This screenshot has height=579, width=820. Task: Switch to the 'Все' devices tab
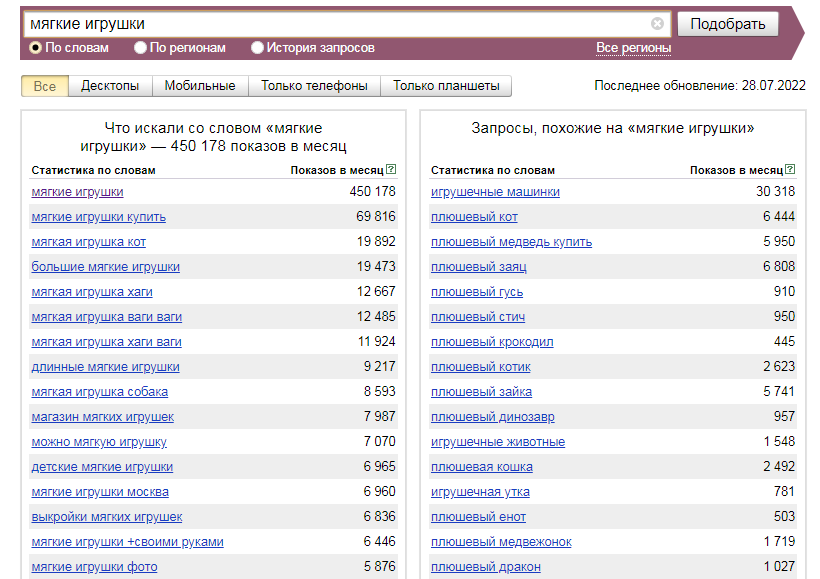click(x=44, y=86)
